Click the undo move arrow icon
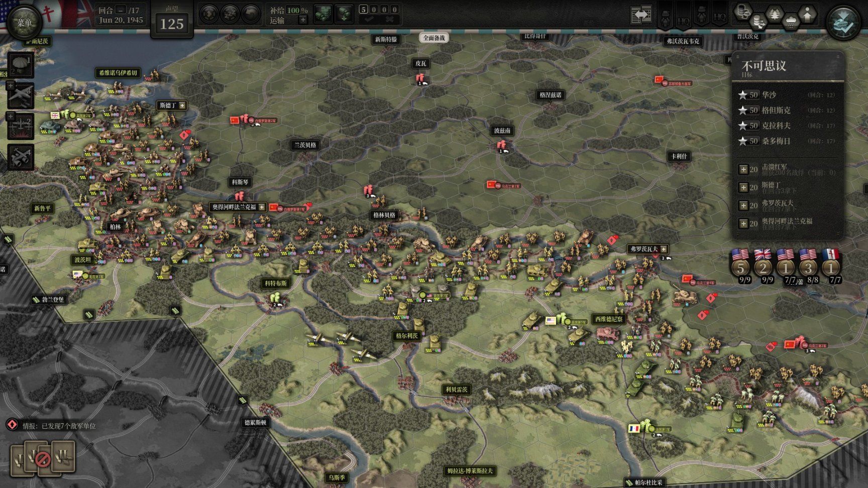 click(x=250, y=14)
